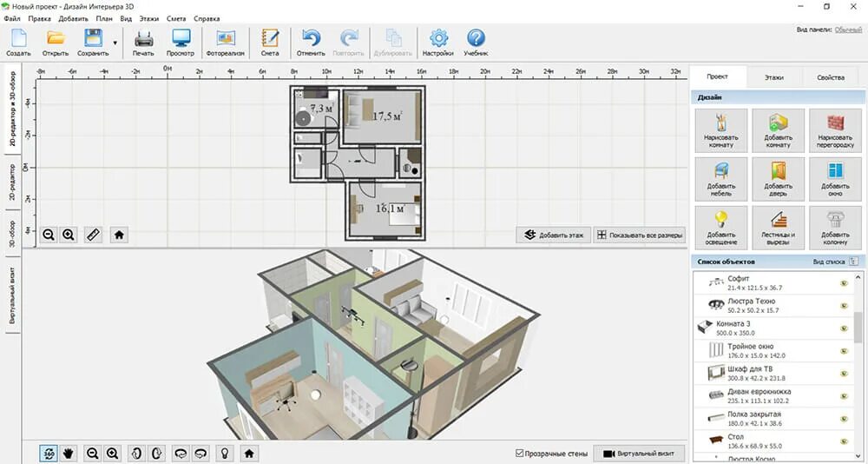Open the Правка menu
868x464 pixels.
click(x=39, y=18)
